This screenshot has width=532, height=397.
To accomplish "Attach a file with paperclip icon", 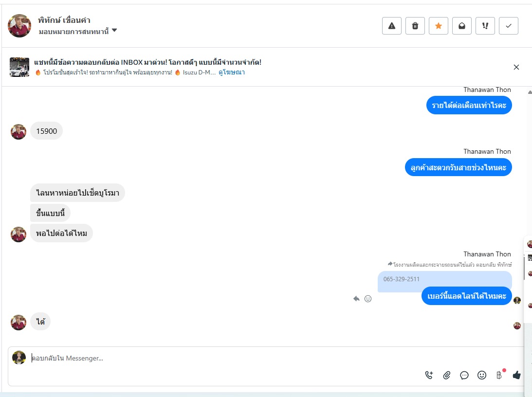I will pyautogui.click(x=446, y=375).
